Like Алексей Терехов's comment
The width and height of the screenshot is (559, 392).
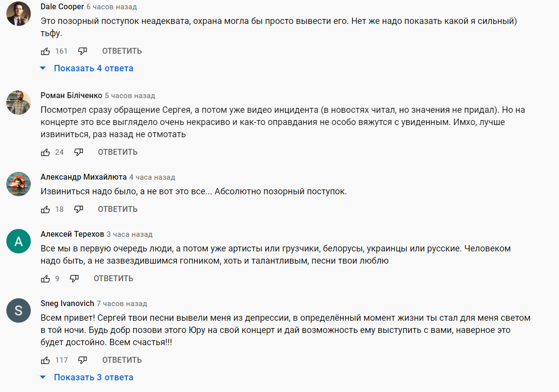pyautogui.click(x=45, y=279)
